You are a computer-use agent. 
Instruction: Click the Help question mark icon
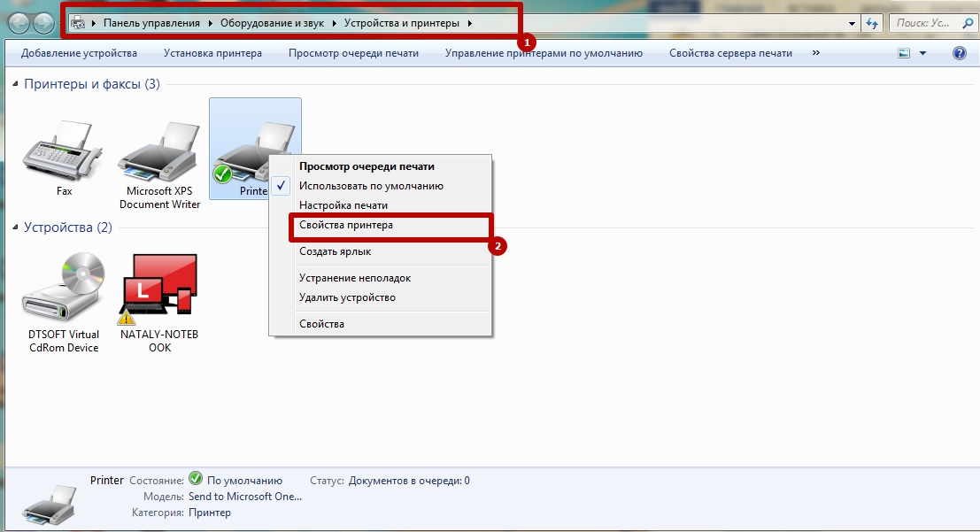pos(959,53)
